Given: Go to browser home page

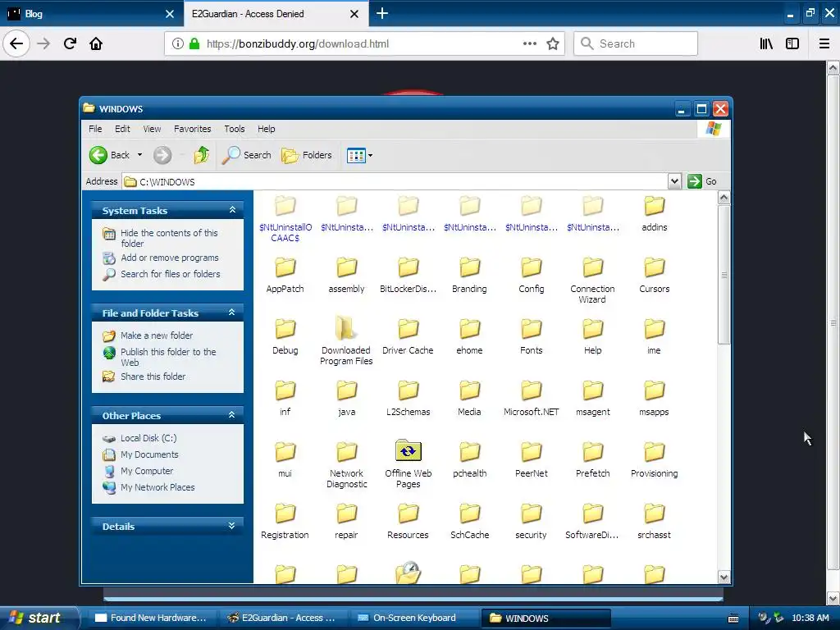Looking at the screenshot, I should [x=96, y=43].
